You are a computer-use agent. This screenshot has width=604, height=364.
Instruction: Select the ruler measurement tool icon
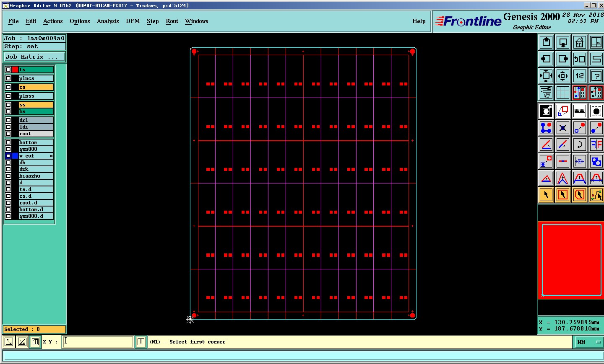[580, 111]
